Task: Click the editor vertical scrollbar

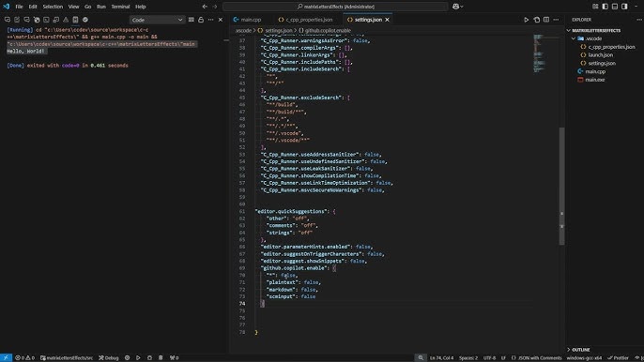Action: pyautogui.click(x=561, y=186)
